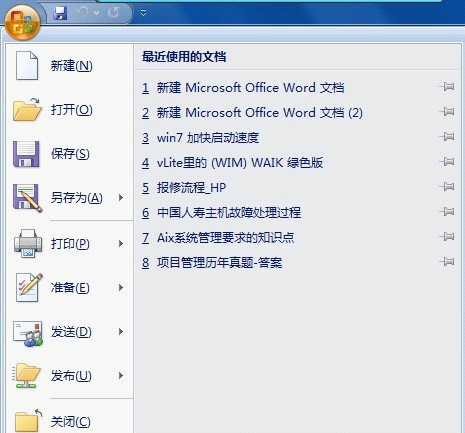Select the 另存为(A) menu entry label
This screenshot has height=433, width=465.
tap(77, 198)
